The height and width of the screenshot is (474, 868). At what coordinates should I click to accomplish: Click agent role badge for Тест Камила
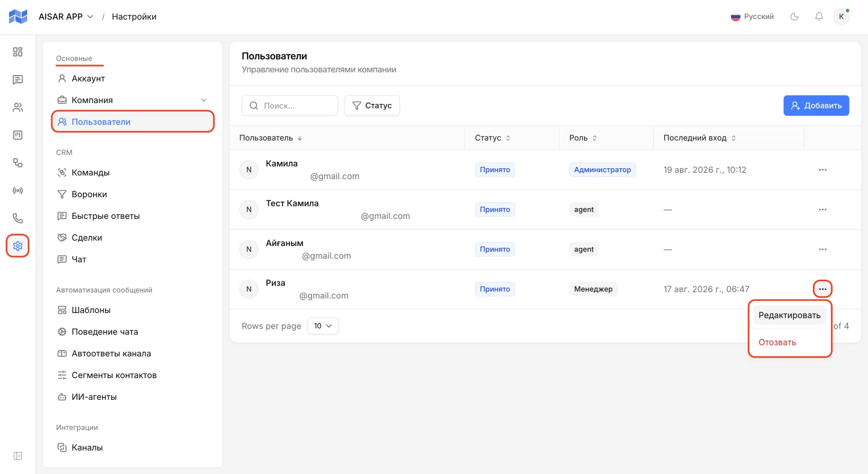pos(584,209)
